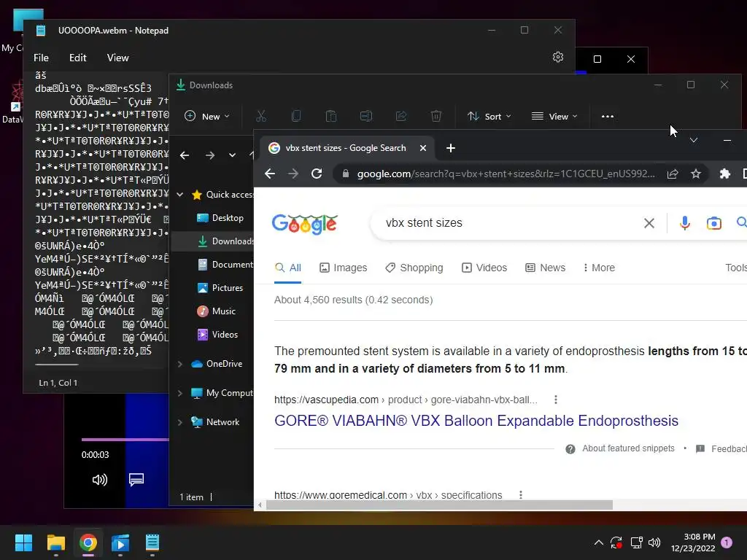Select Downloads in Explorer sidebar
Image resolution: width=747 pixels, height=560 pixels.
click(x=225, y=241)
